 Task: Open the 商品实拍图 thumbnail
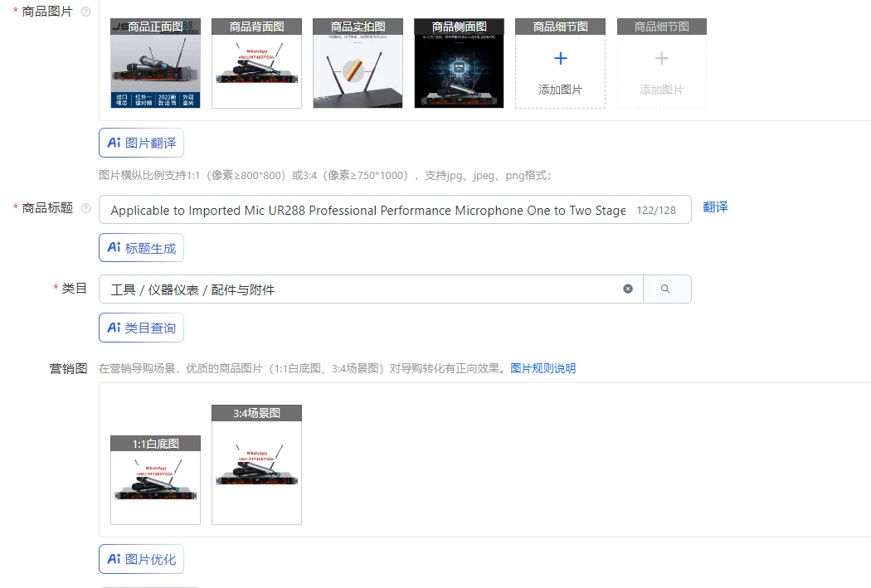pos(358,63)
